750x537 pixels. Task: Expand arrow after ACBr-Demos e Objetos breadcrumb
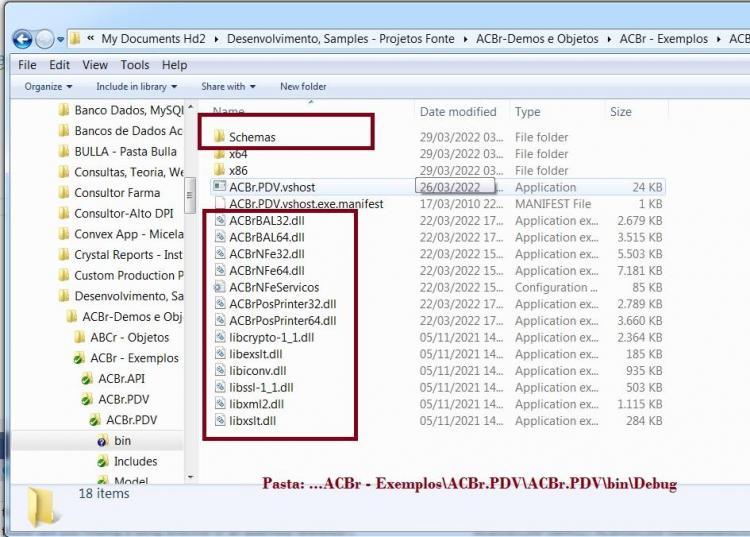609,39
